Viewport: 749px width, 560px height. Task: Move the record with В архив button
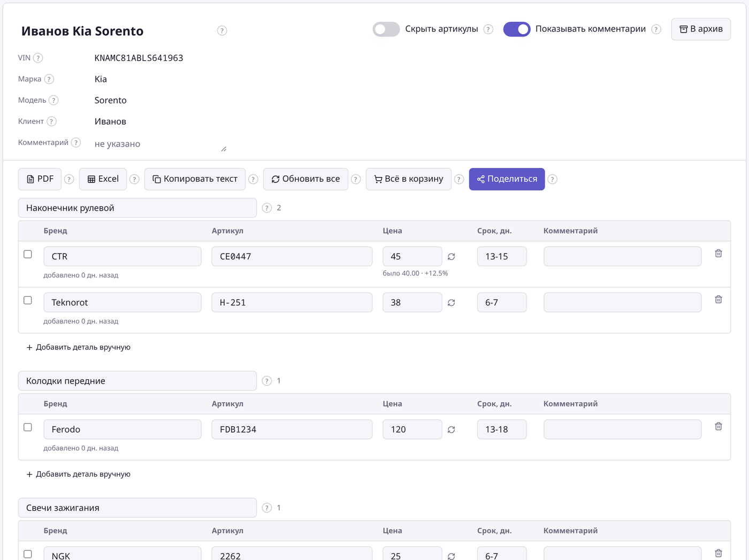(701, 29)
